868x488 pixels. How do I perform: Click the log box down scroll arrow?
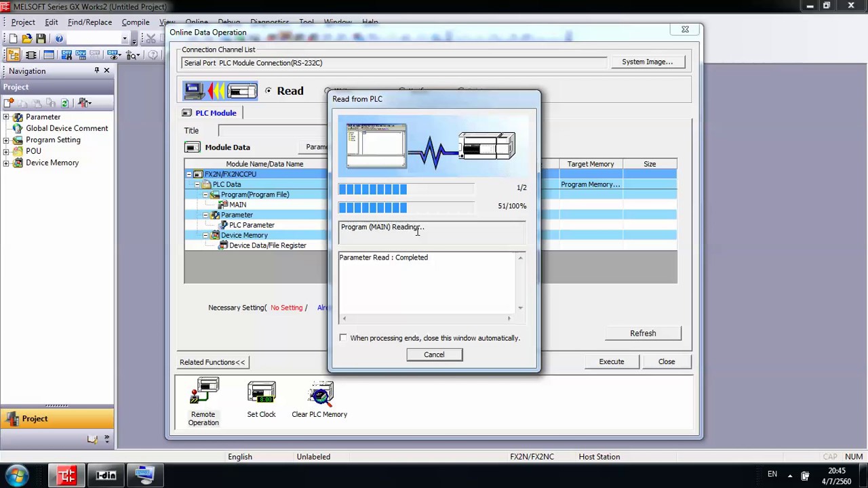521,308
